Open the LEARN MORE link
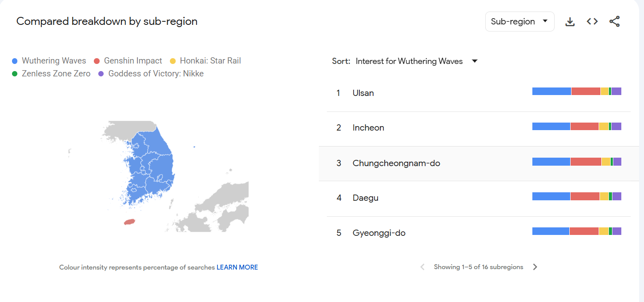This screenshot has height=302, width=644. tap(237, 267)
